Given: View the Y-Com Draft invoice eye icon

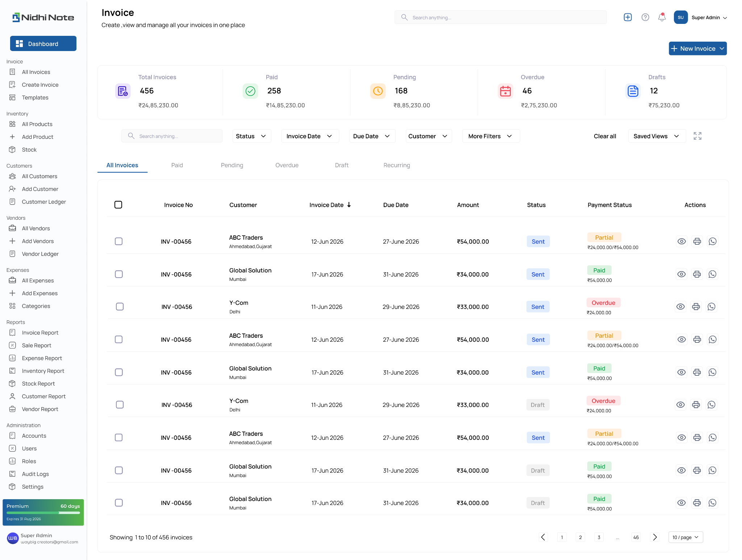Looking at the screenshot, I should tap(680, 405).
